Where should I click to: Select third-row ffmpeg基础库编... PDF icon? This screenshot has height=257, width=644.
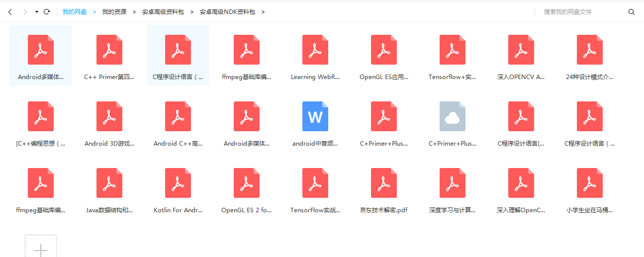click(x=41, y=183)
